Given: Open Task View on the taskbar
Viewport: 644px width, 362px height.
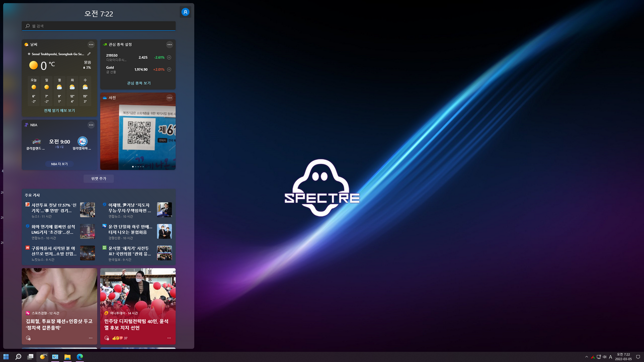Looking at the screenshot, I should [30, 357].
